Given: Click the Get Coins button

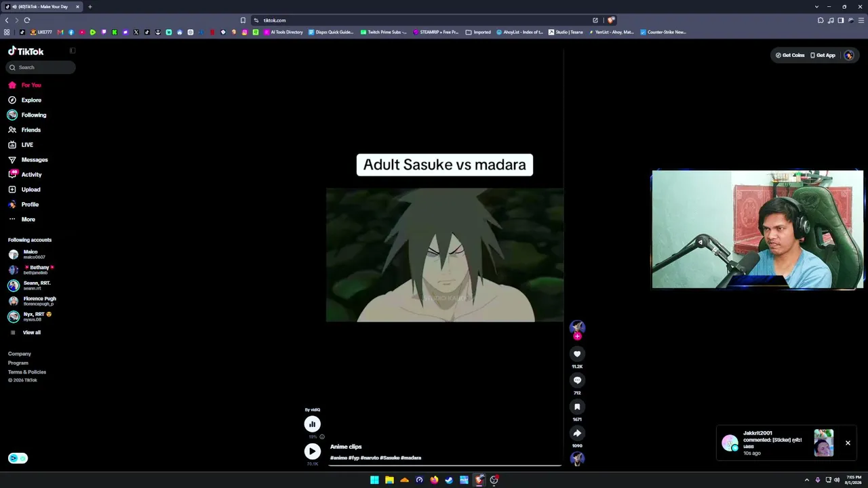Looking at the screenshot, I should [x=790, y=56].
